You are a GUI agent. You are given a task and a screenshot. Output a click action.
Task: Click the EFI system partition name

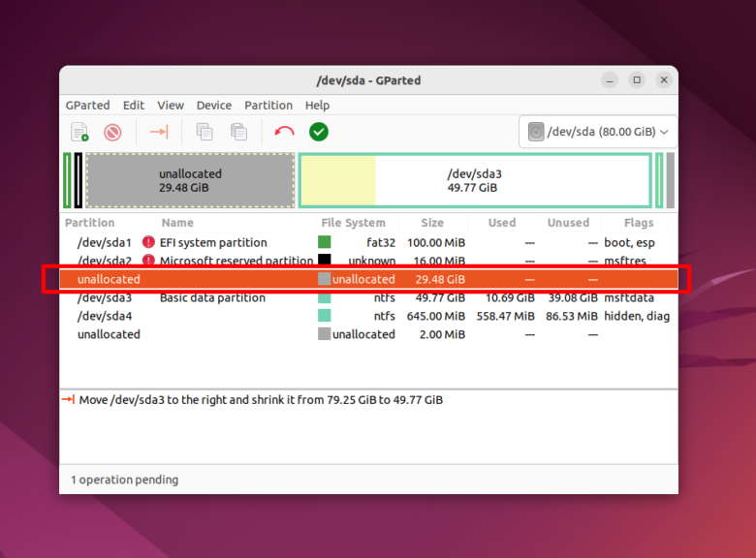pos(213,242)
